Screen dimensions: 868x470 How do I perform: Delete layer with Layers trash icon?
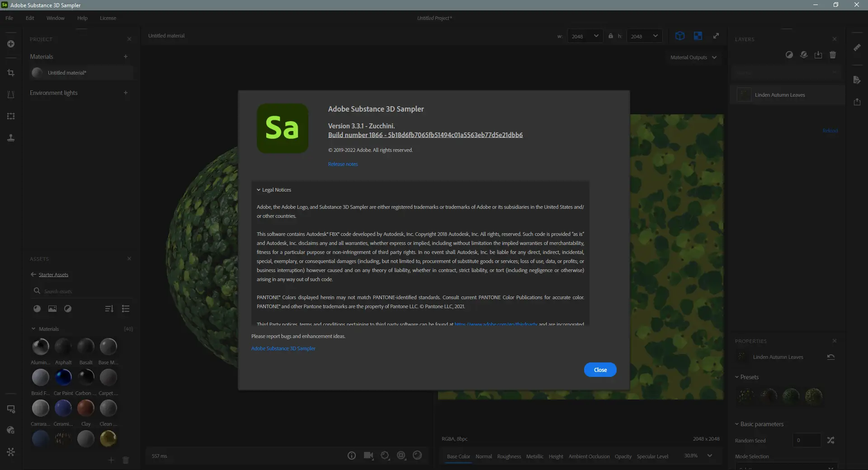point(833,55)
